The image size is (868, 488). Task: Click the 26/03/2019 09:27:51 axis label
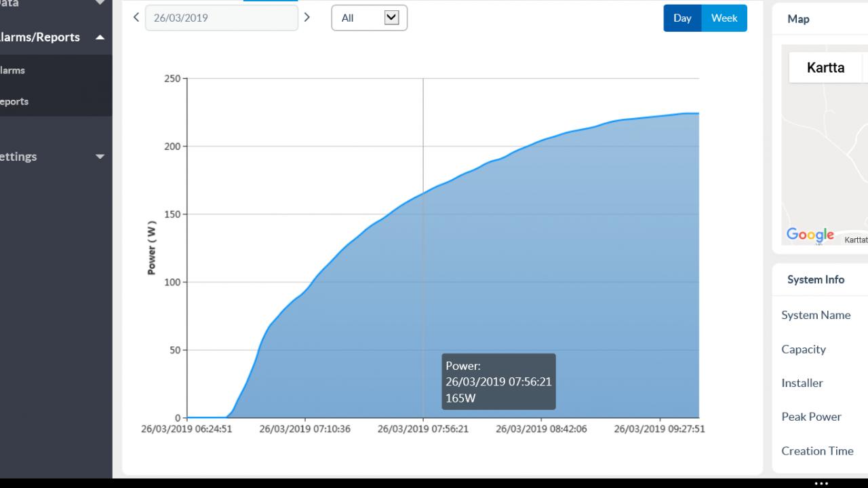(x=659, y=429)
